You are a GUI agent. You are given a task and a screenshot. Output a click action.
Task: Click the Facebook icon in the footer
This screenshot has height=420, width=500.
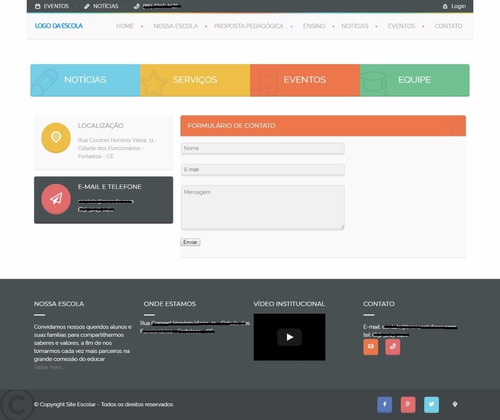[384, 405]
